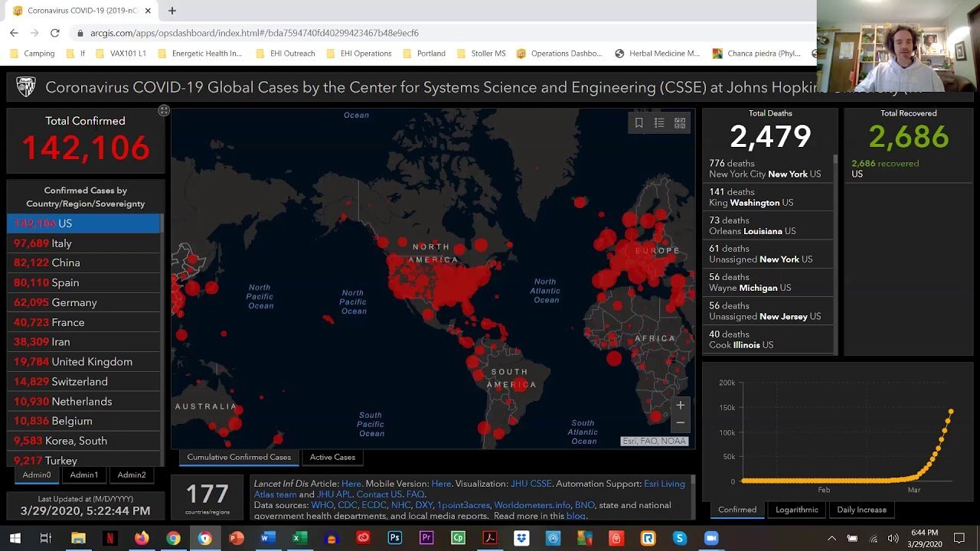Open a new browser tab
The height and width of the screenshot is (551, 980).
172,11
